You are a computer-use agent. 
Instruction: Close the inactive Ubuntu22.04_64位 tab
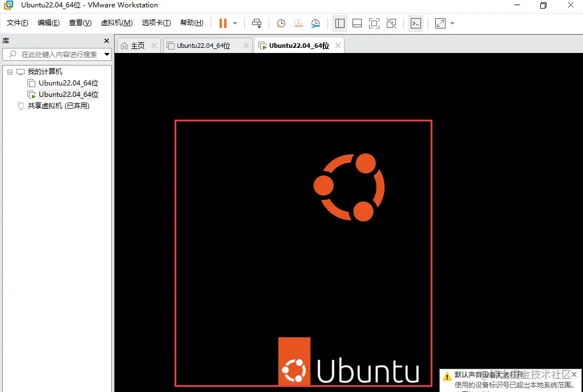tap(246, 45)
